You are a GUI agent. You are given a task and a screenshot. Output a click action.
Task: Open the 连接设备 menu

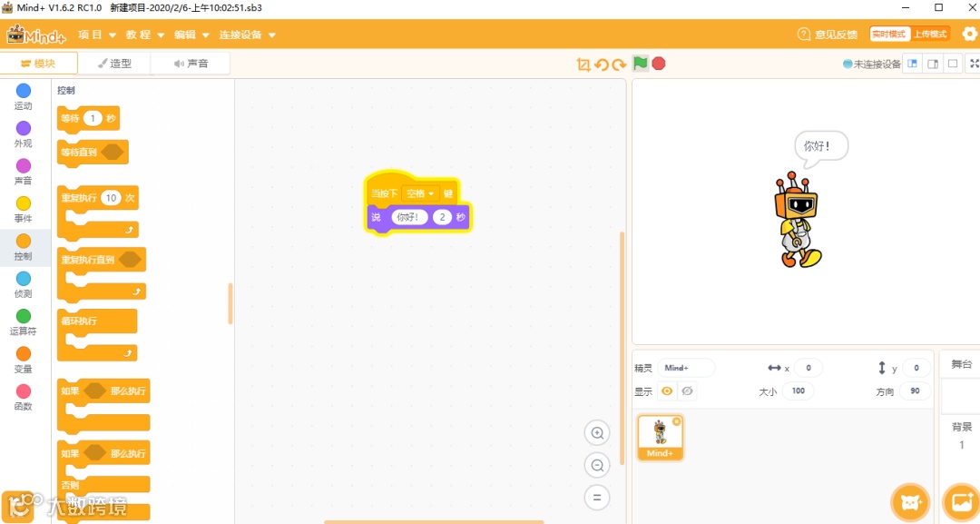[247, 35]
